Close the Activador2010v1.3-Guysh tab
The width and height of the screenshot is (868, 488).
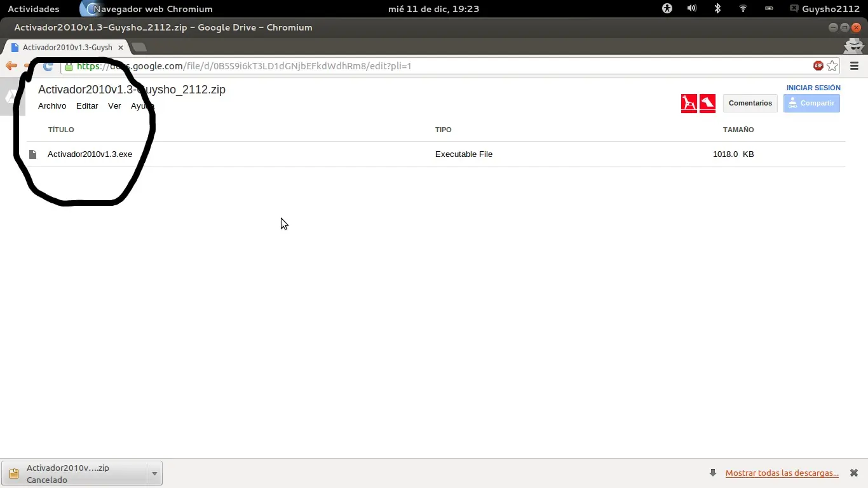click(x=121, y=48)
